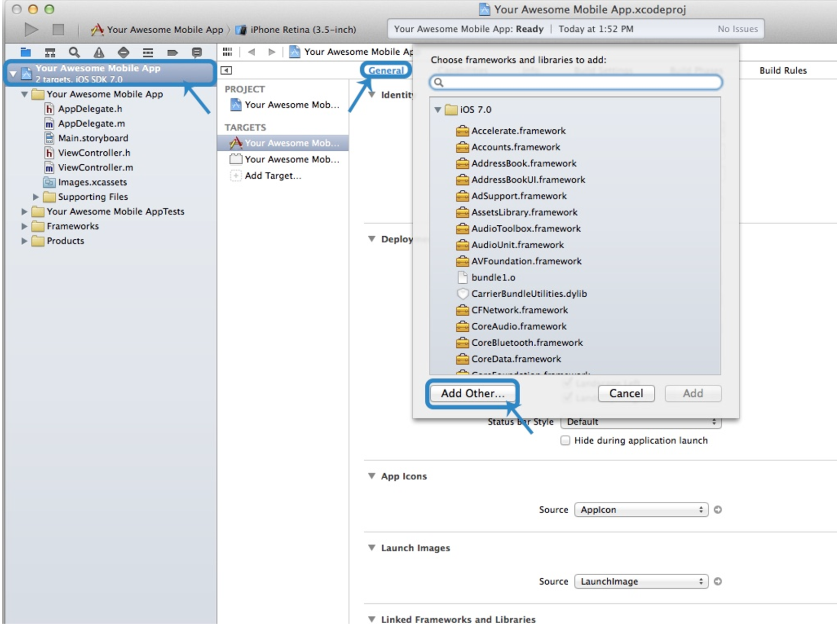
Task: Cancel the framework chooser dialog
Action: 626,394
